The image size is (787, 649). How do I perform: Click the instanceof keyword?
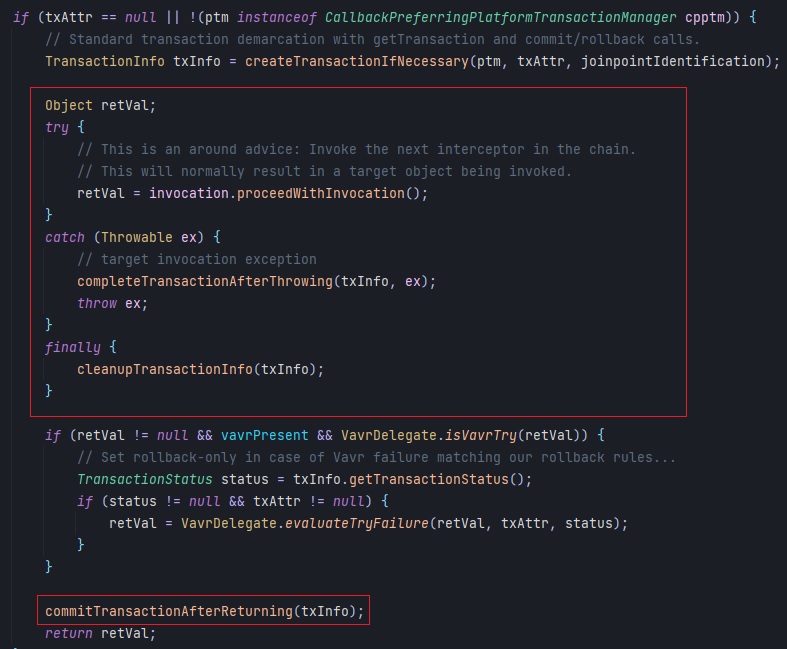(277, 18)
